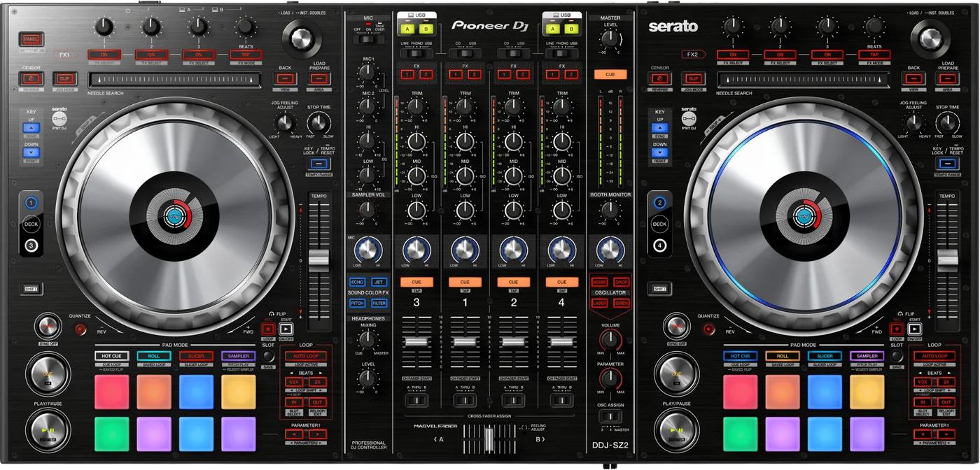Activate the FILTER sound color FX
980x470 pixels.
point(379,303)
